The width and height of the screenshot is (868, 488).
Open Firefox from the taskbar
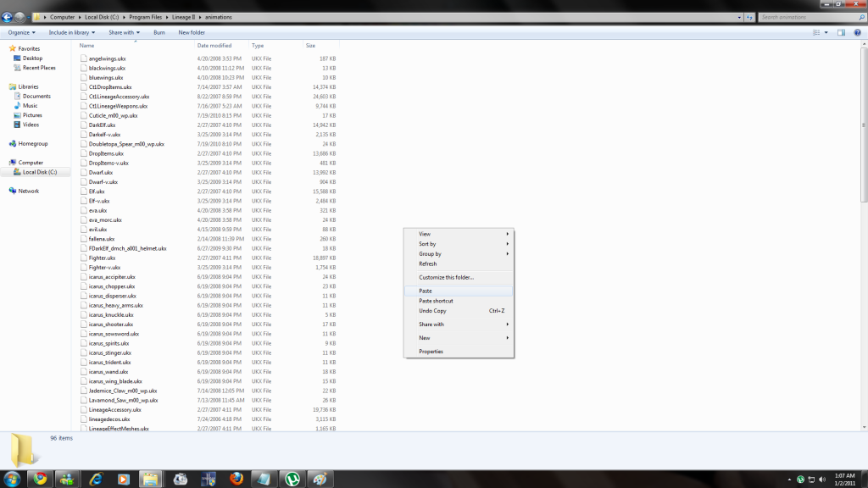coord(236,479)
